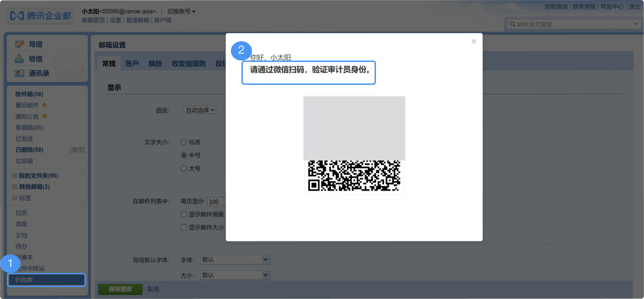Image resolution: width=644 pixels, height=299 pixels.
Task: Open 日历 in the sidebar
Action: [21, 213]
